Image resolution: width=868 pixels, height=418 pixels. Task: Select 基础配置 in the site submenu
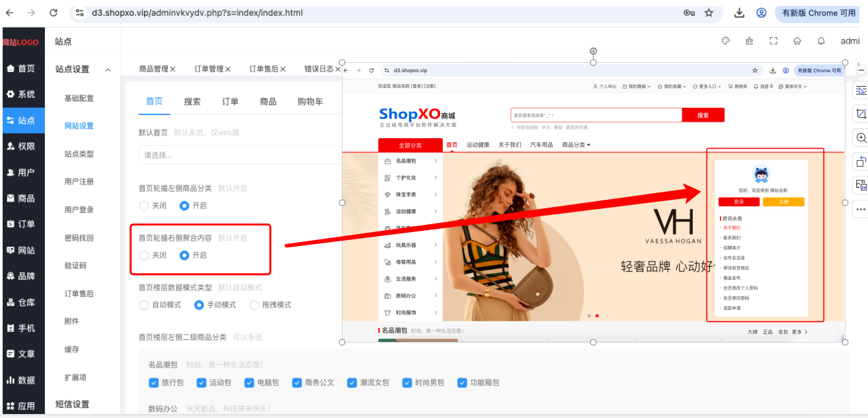pyautogui.click(x=79, y=98)
